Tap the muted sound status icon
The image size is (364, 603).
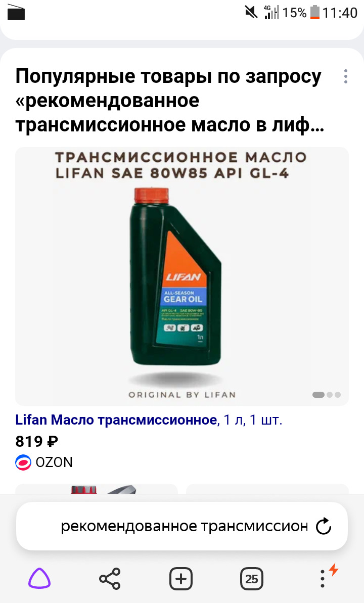pyautogui.click(x=251, y=12)
